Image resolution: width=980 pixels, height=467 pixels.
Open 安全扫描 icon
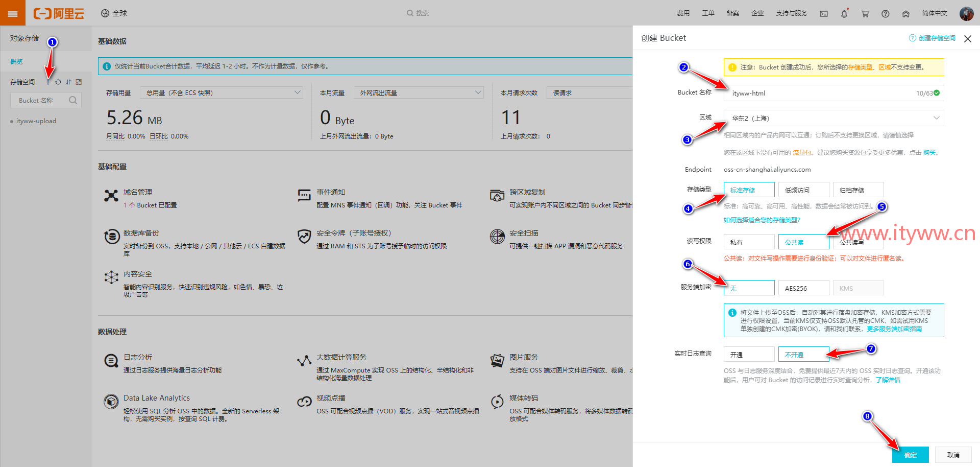(x=497, y=237)
